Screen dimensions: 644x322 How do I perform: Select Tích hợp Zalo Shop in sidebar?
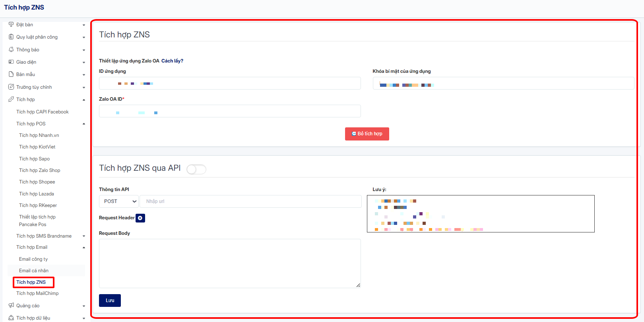[40, 170]
